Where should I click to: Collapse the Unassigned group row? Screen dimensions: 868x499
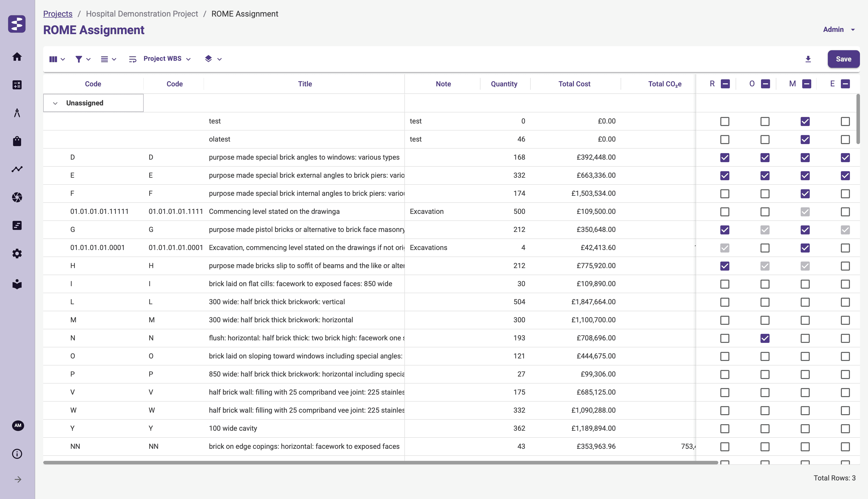click(x=55, y=103)
